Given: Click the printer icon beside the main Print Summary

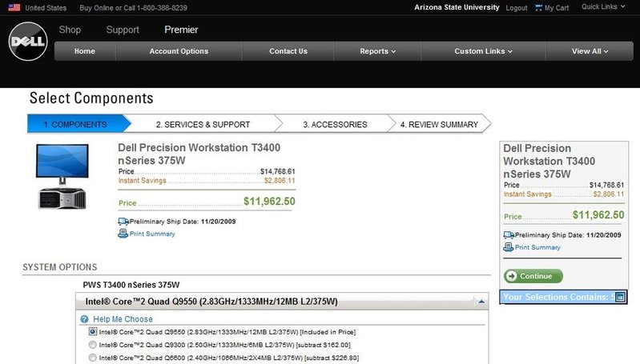Looking at the screenshot, I should [x=123, y=234].
